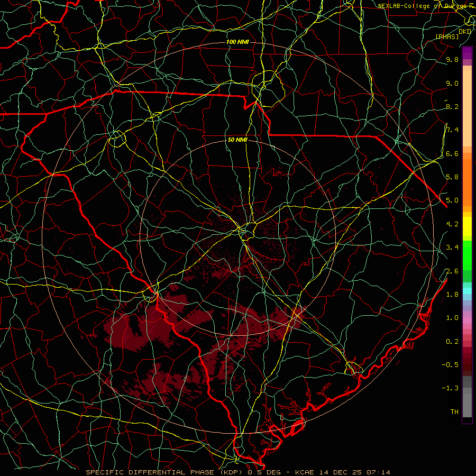476x476 pixels.
Task: Click the 8.2 legend value
Action: (x=452, y=106)
